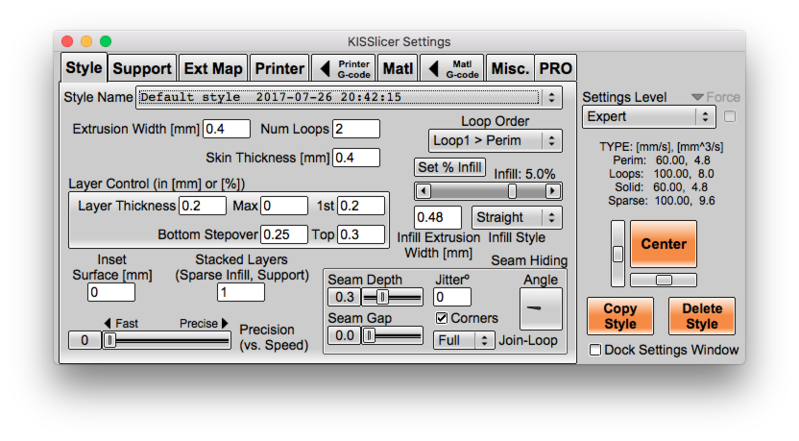799x441 pixels.
Task: Open the Matl G-code tab
Action: coord(452,68)
